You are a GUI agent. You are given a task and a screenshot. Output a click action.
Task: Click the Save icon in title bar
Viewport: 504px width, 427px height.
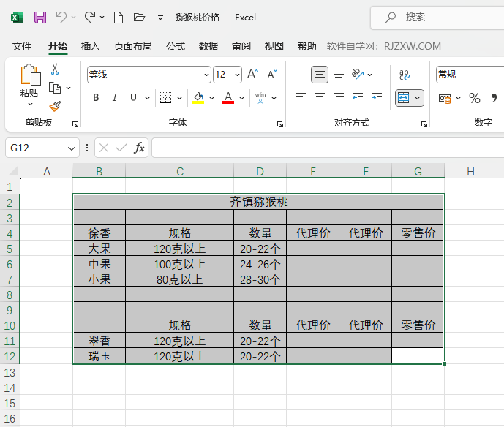tap(40, 18)
